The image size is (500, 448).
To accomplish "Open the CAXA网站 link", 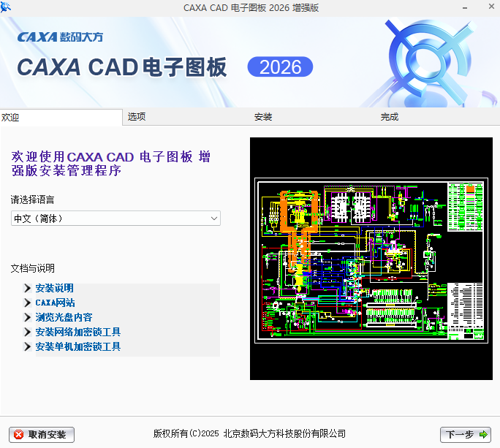I will pos(55,303).
